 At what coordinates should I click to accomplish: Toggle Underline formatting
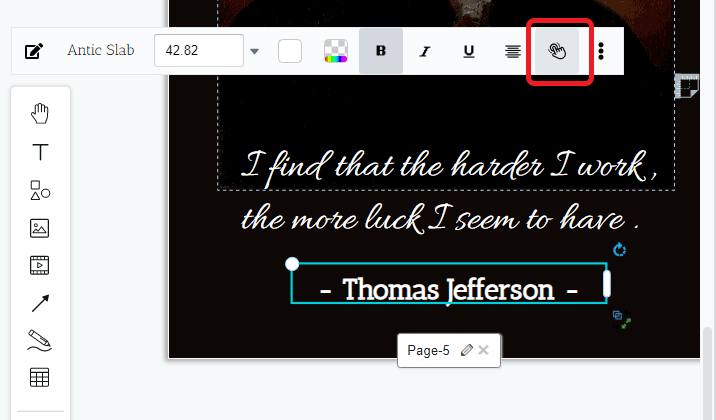click(x=469, y=51)
